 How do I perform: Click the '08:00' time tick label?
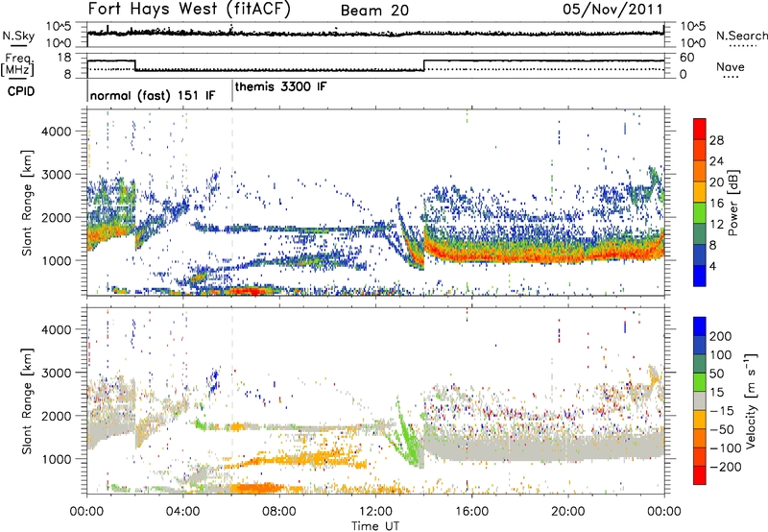coord(279,512)
